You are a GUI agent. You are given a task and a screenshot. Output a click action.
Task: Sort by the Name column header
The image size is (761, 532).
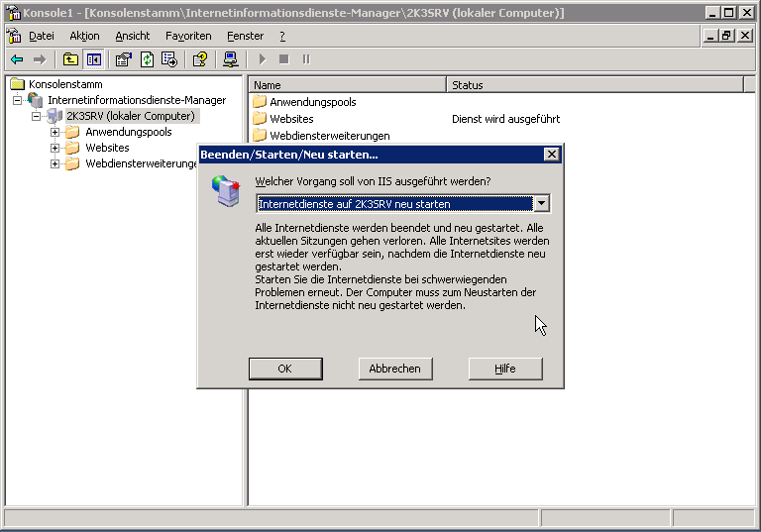pyautogui.click(x=348, y=85)
